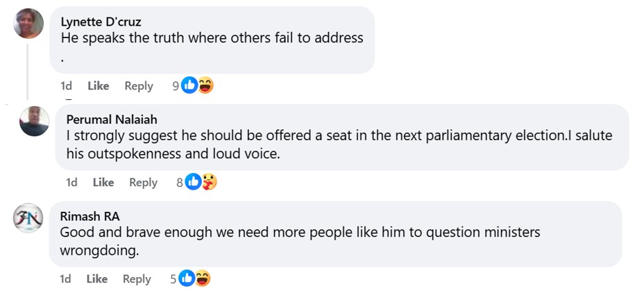644x300 pixels.
Task: Open reaction count 8 on Perumal's comment
Action: coord(179,182)
